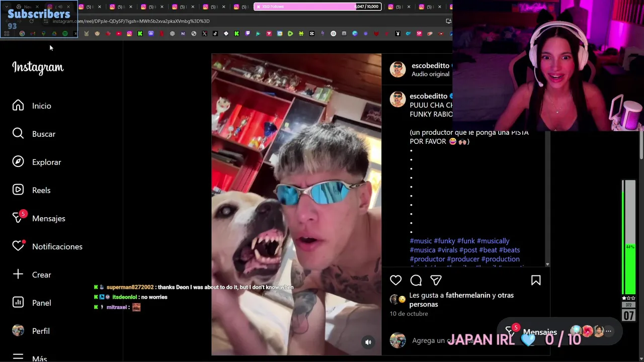Open TikTok bookmark icon
Image resolution: width=644 pixels, height=362 pixels.
tap(215, 34)
